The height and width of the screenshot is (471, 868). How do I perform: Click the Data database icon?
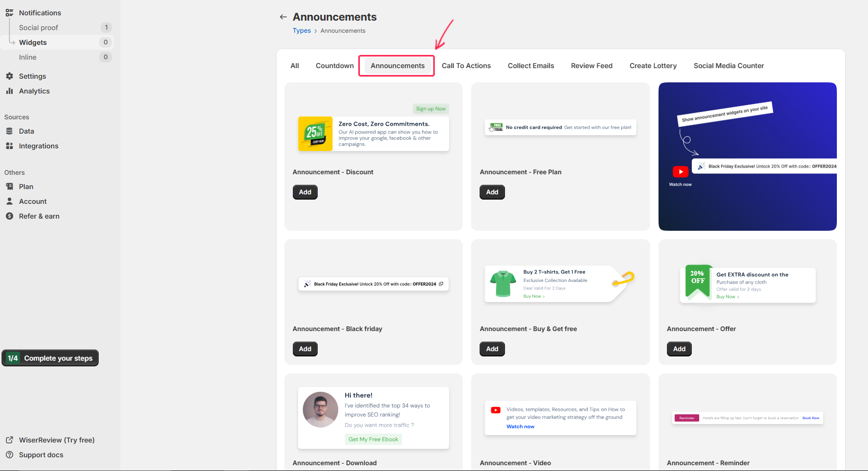pyautogui.click(x=9, y=131)
